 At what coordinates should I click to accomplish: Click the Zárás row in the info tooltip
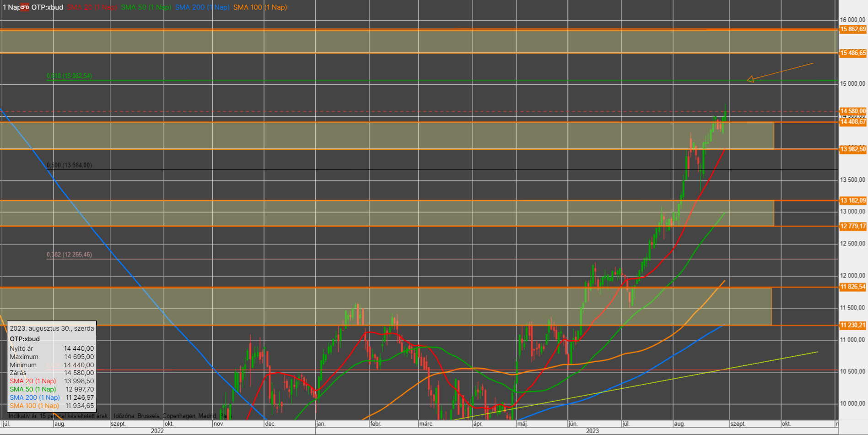pyautogui.click(x=52, y=373)
